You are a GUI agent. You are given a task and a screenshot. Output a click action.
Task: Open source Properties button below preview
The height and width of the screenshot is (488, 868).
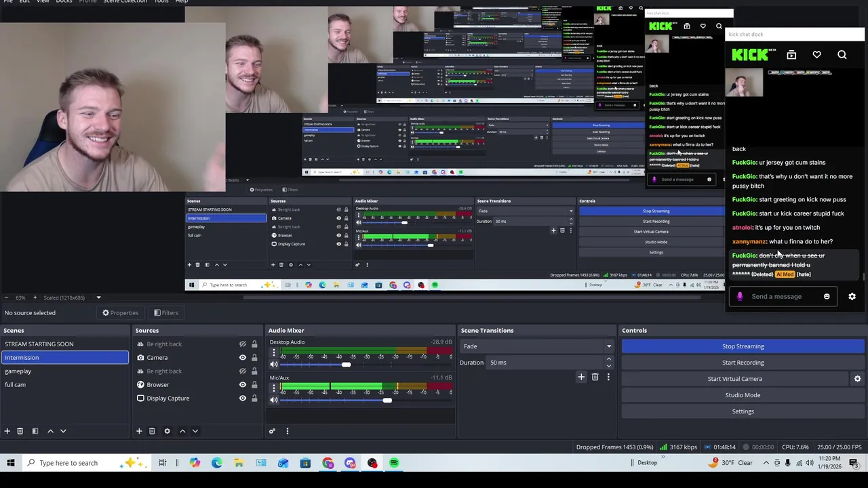[120, 312]
